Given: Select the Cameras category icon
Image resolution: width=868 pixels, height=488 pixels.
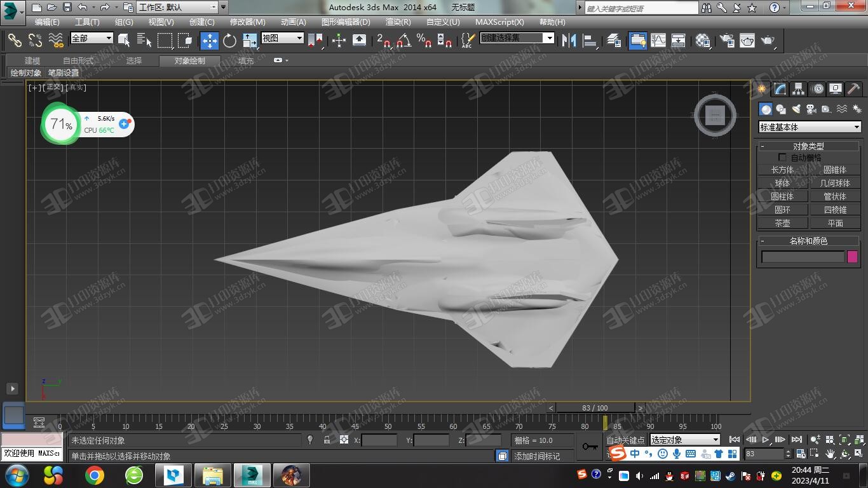Looking at the screenshot, I should pos(811,109).
